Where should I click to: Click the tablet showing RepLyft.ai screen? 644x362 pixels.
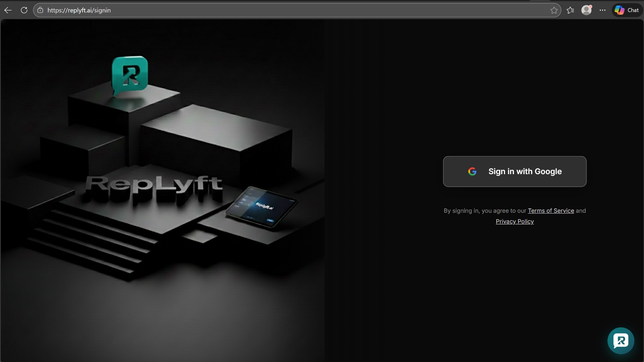click(262, 206)
